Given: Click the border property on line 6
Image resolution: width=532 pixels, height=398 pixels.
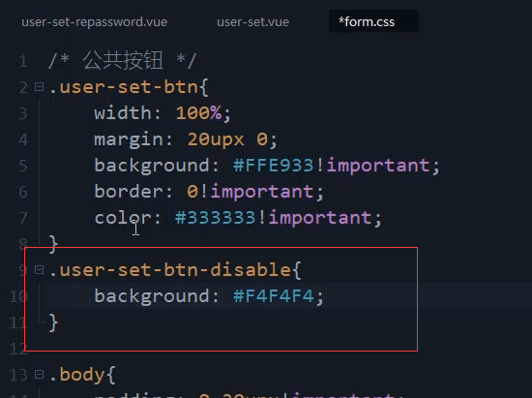Looking at the screenshot, I should 129,191.
